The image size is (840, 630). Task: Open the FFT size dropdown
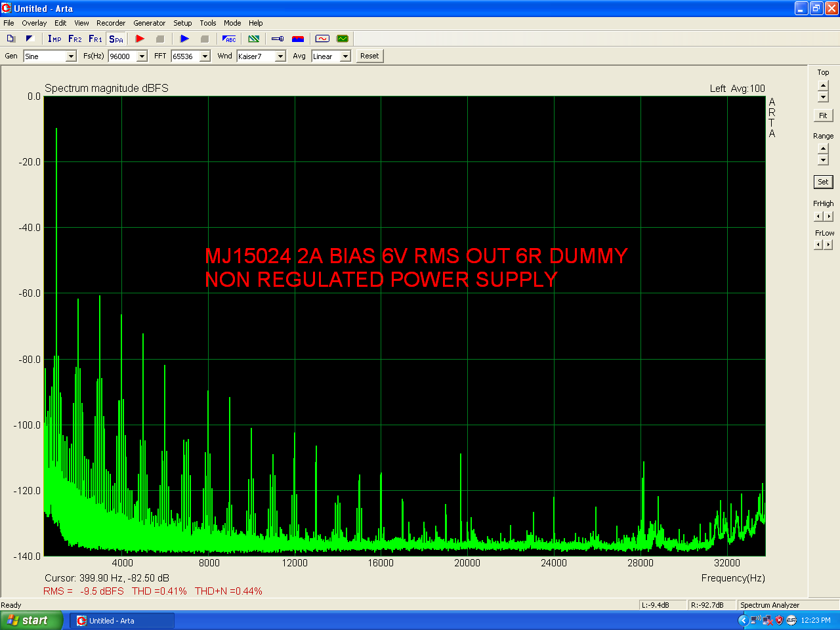[x=205, y=56]
